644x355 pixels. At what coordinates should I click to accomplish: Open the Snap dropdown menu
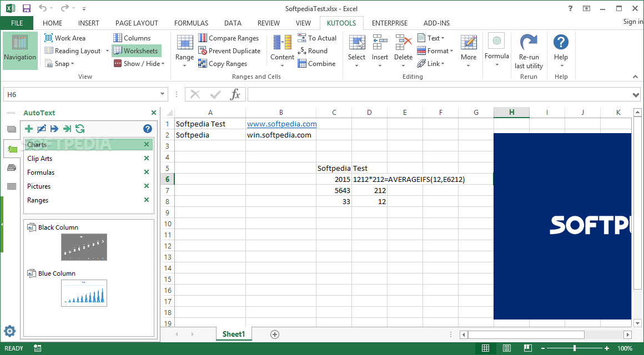(x=59, y=64)
